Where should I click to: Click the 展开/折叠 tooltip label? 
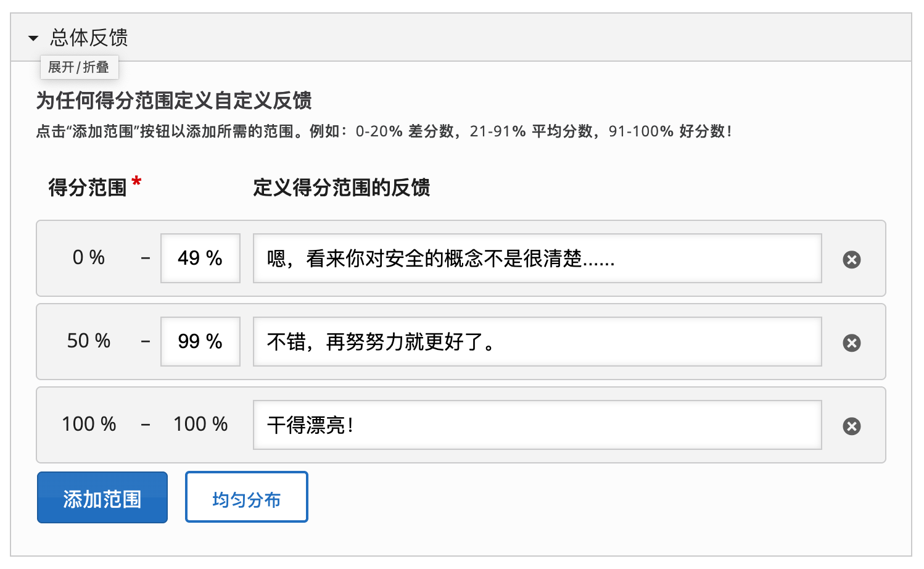80,67
